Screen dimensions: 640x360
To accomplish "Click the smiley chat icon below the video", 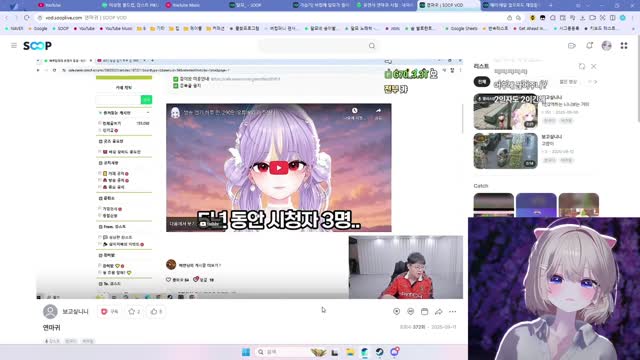I will coord(410,311).
